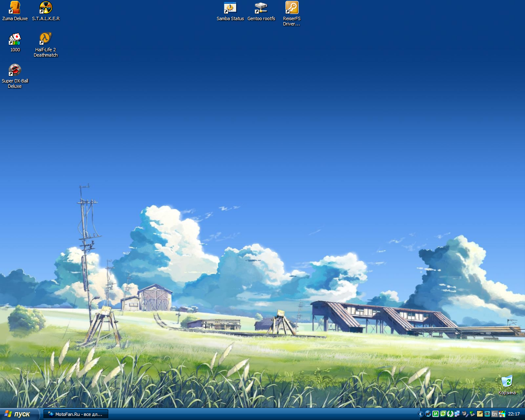Activate the MotoFan.Ru taskbar window button
Viewport: 525px width, 420px height.
pyautogui.click(x=76, y=414)
